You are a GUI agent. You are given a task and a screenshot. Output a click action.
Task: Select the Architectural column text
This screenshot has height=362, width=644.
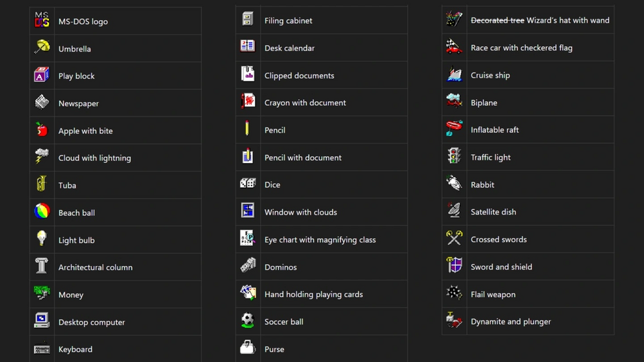(95, 267)
